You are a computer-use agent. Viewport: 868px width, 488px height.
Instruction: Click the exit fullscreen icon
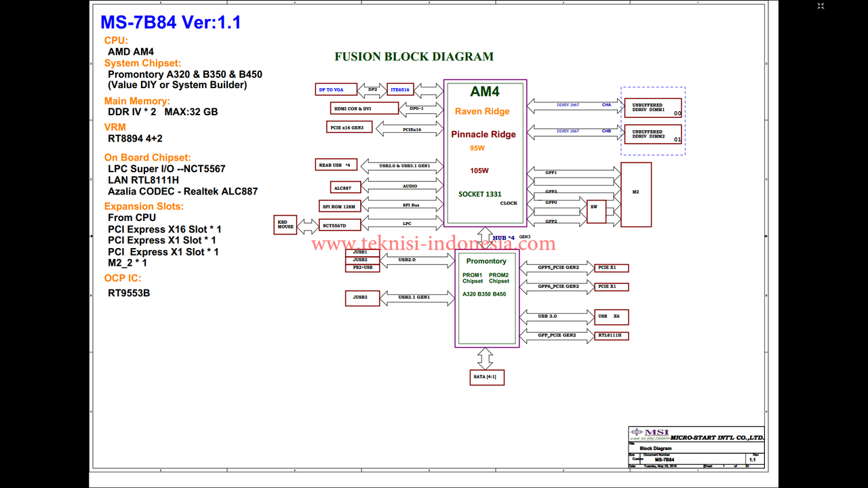821,6
